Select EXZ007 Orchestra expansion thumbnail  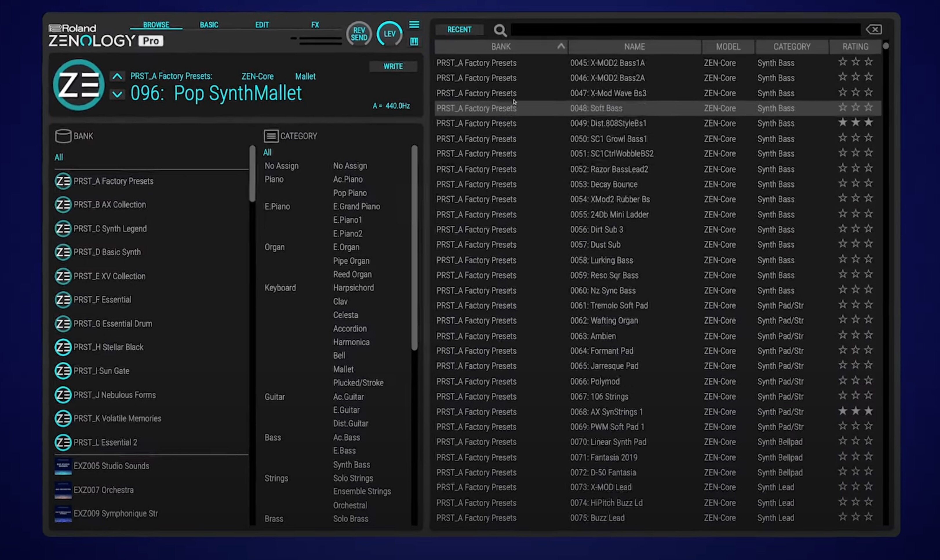tap(63, 490)
